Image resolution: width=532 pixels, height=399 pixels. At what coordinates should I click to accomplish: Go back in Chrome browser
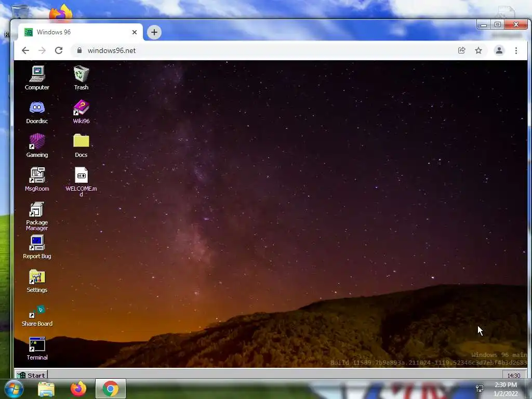(x=25, y=50)
